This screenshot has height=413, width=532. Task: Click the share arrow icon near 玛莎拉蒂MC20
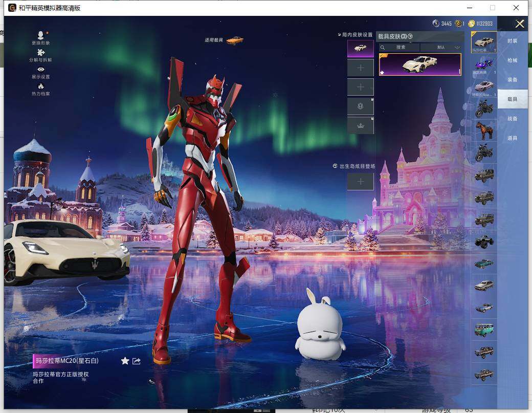pos(137,361)
